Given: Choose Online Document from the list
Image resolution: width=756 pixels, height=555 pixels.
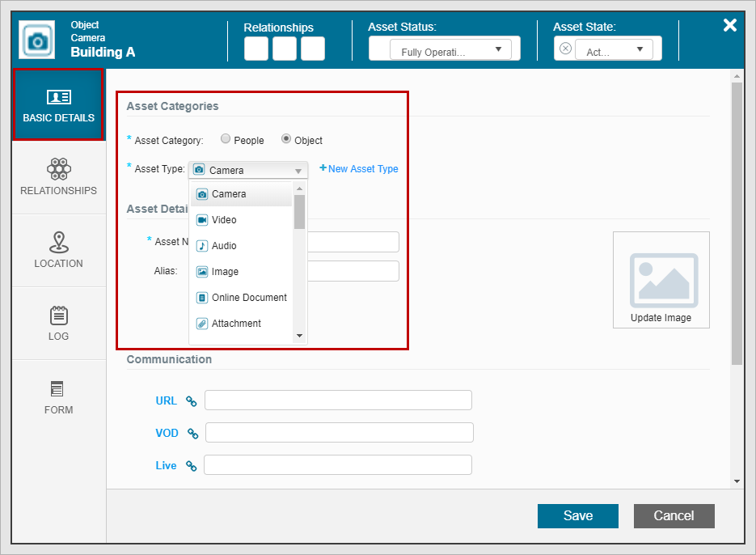Looking at the screenshot, I should pyautogui.click(x=249, y=298).
